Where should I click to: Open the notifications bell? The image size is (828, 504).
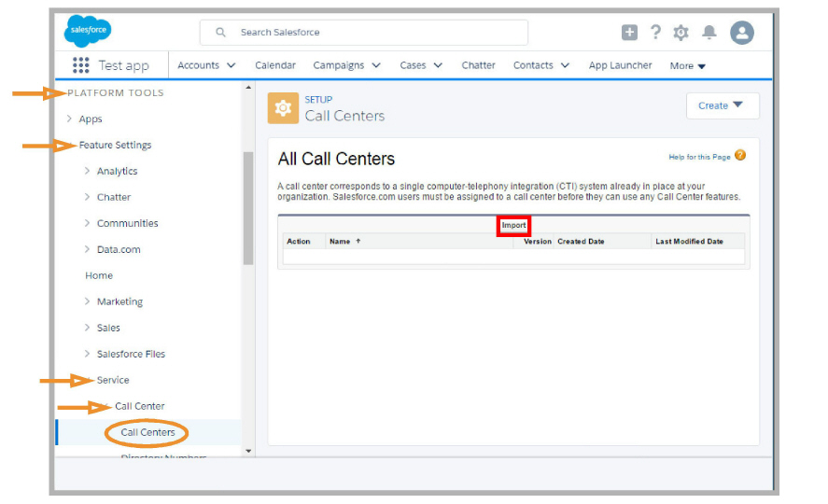(709, 32)
